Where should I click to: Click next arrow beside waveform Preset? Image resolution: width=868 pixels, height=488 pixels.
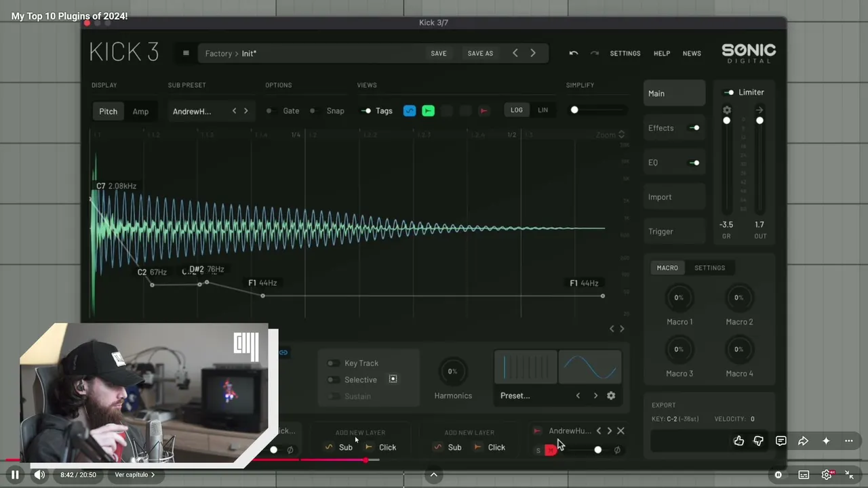tap(595, 396)
